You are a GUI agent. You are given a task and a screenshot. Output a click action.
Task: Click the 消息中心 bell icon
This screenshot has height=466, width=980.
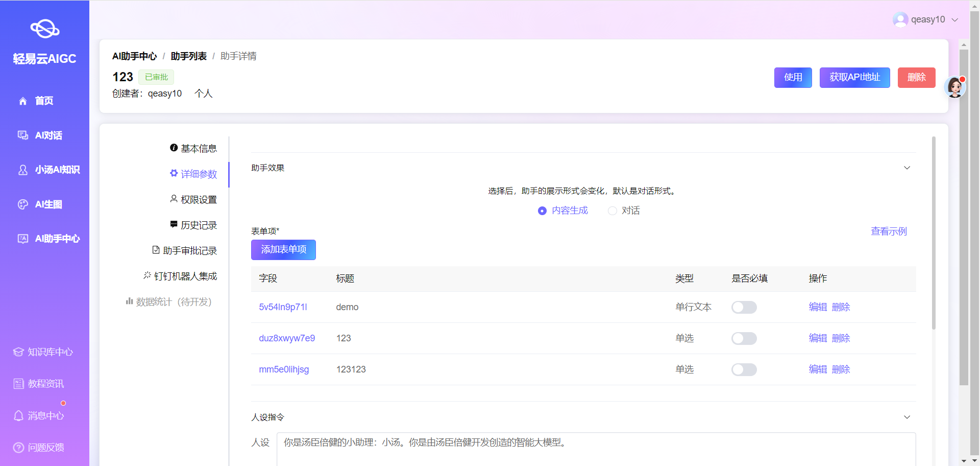tap(19, 416)
